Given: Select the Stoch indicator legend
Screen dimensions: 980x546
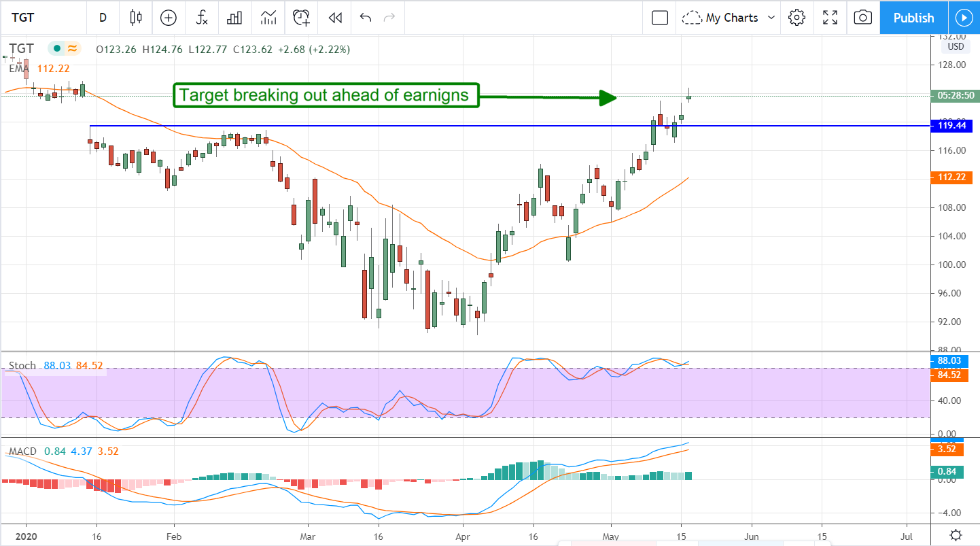Looking at the screenshot, I should 22,366.
